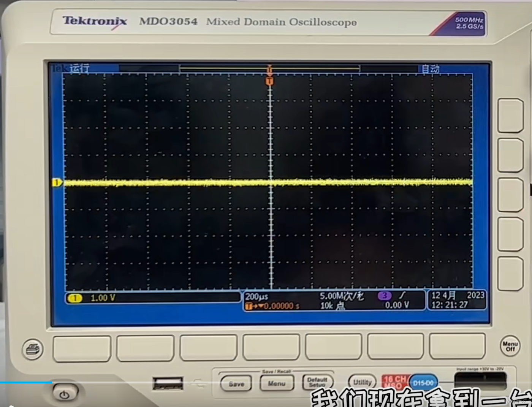Click the 200µs timebase readout
The height and width of the screenshot is (407, 532).
coord(256,296)
